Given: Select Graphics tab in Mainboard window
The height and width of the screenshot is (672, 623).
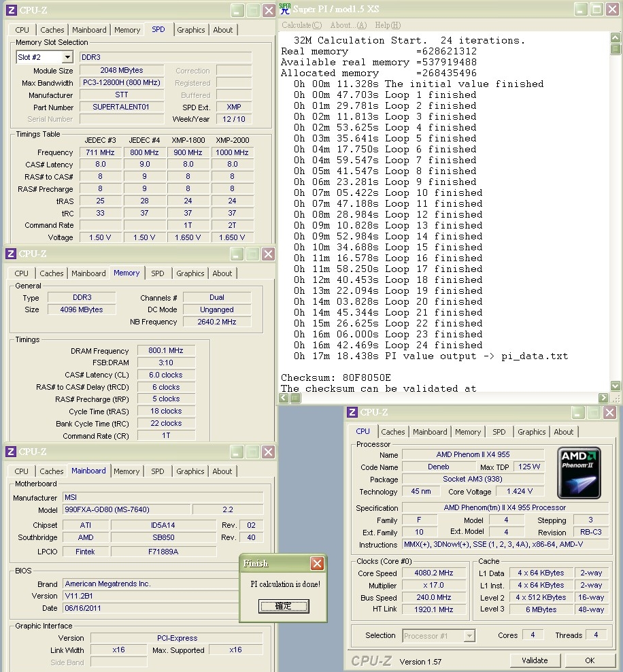Looking at the screenshot, I should pos(190,471).
